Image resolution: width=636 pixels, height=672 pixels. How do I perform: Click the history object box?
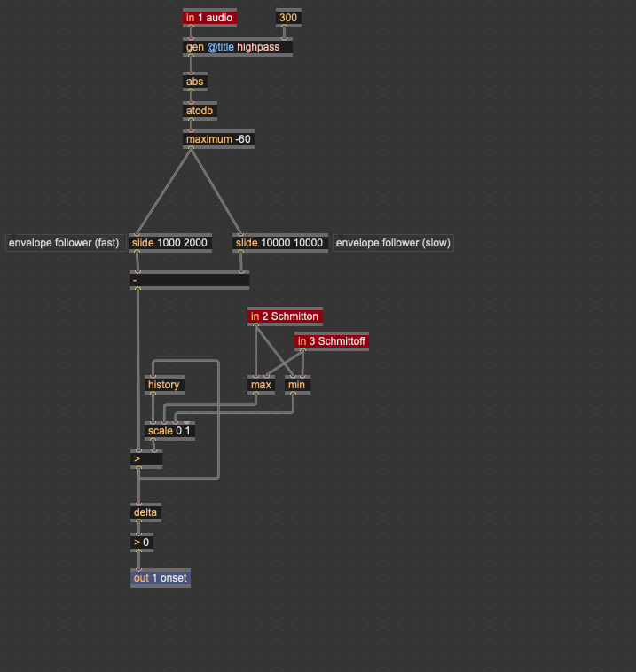tap(164, 385)
